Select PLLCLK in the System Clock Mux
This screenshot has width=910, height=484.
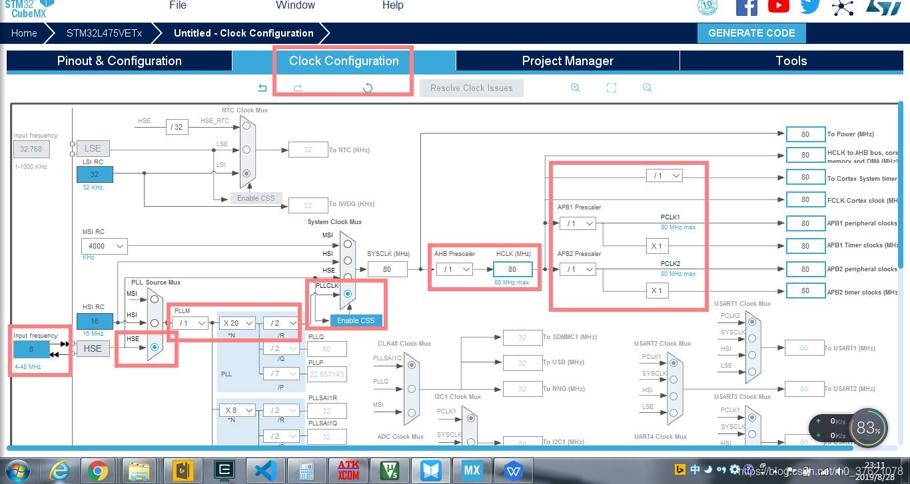pos(348,294)
